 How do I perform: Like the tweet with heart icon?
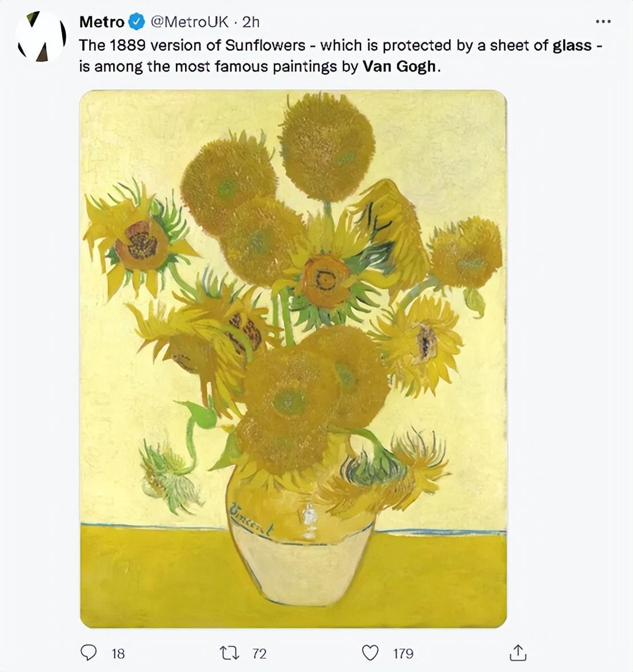pos(370,653)
